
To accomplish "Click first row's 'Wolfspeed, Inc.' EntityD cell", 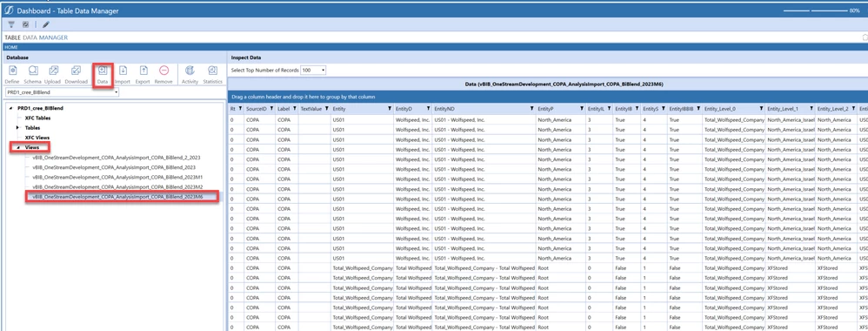I will [x=413, y=119].
